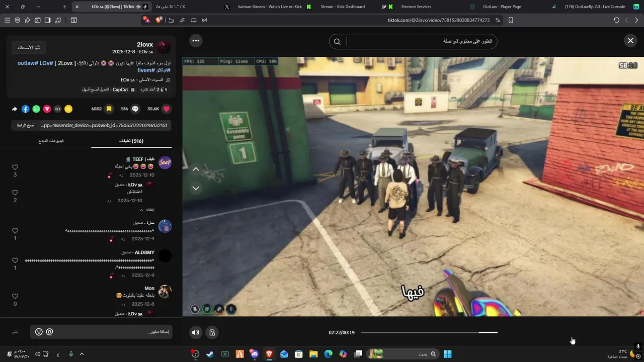
Task: Open the #fivem hashtag
Action: pos(145,70)
